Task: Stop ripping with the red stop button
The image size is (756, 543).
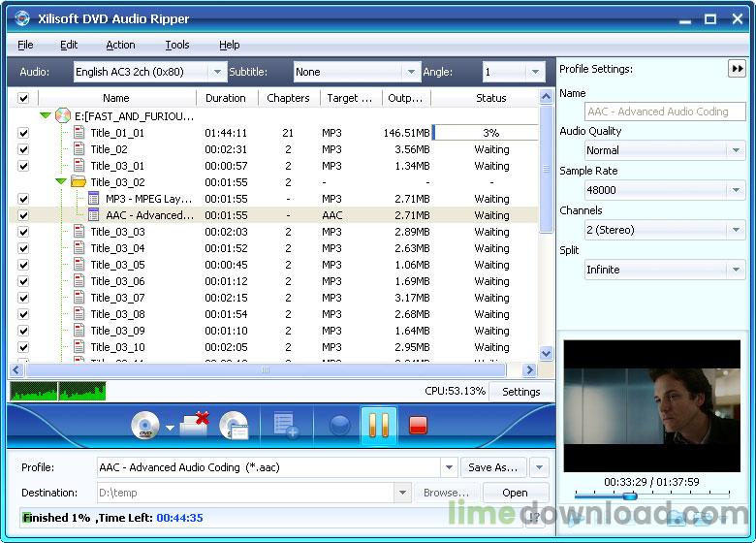Action: point(419,426)
